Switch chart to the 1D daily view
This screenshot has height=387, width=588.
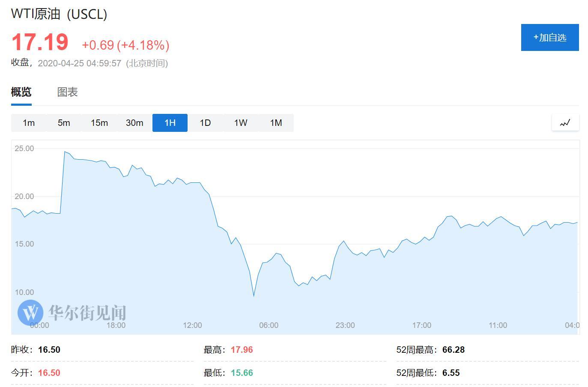coord(205,122)
